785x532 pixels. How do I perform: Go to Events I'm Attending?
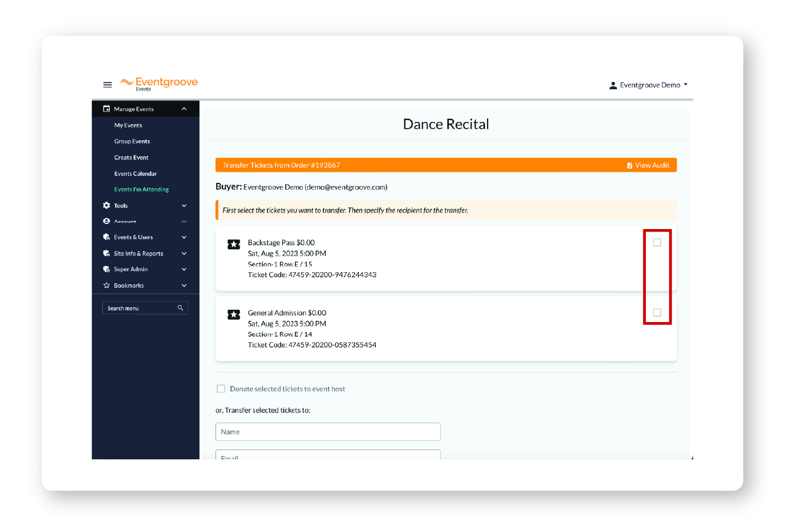pos(142,190)
